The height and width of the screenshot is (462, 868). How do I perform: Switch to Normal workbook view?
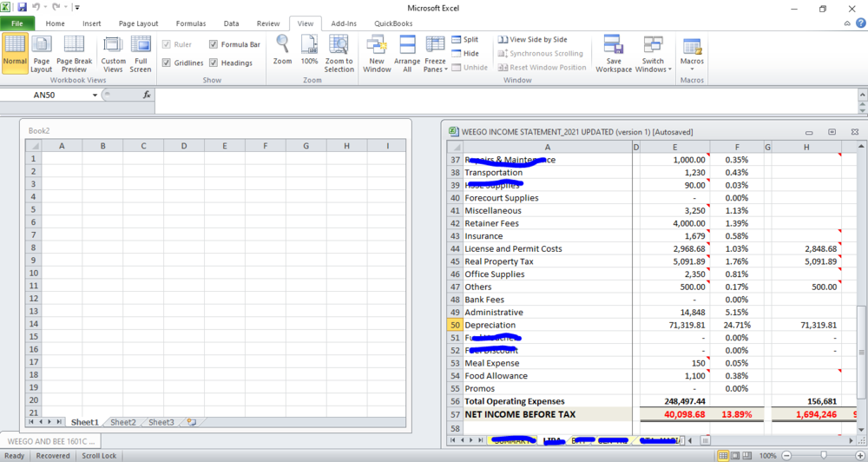(x=15, y=53)
